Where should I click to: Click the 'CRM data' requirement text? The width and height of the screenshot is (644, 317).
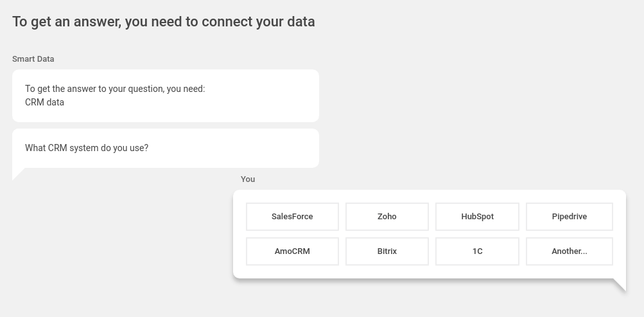point(45,102)
